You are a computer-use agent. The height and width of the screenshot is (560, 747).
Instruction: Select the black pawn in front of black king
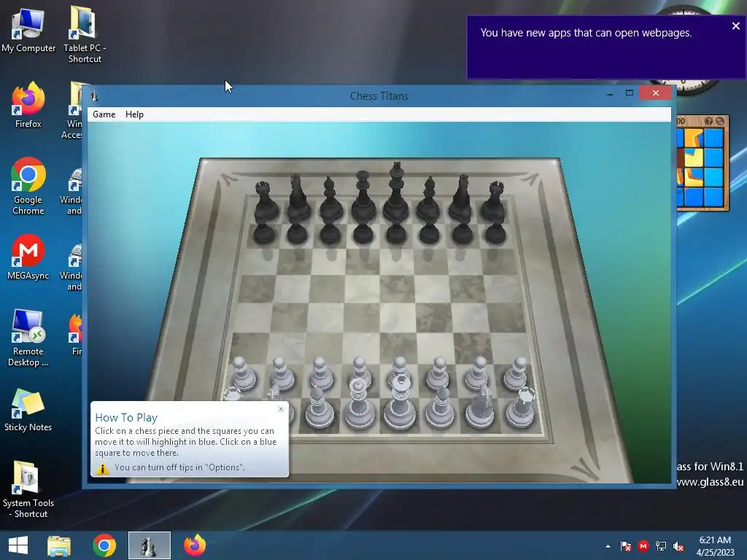[x=396, y=233]
